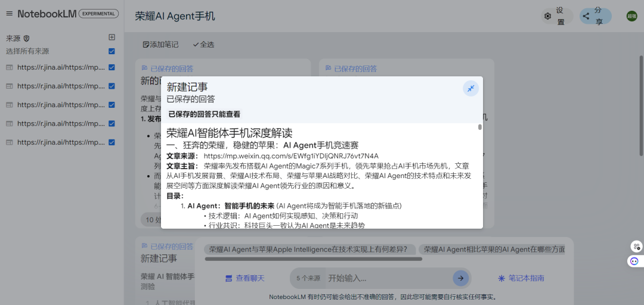
Task: Click the note dialog vertical scrollbar
Action: pos(480,127)
